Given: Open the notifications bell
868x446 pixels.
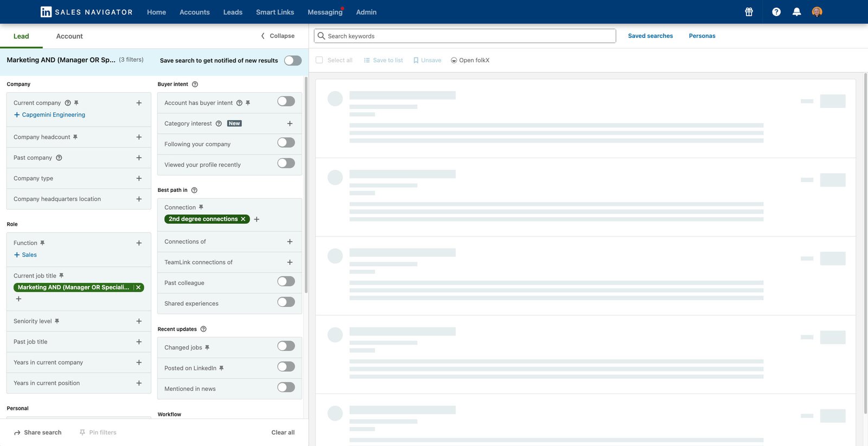Looking at the screenshot, I should point(796,12).
